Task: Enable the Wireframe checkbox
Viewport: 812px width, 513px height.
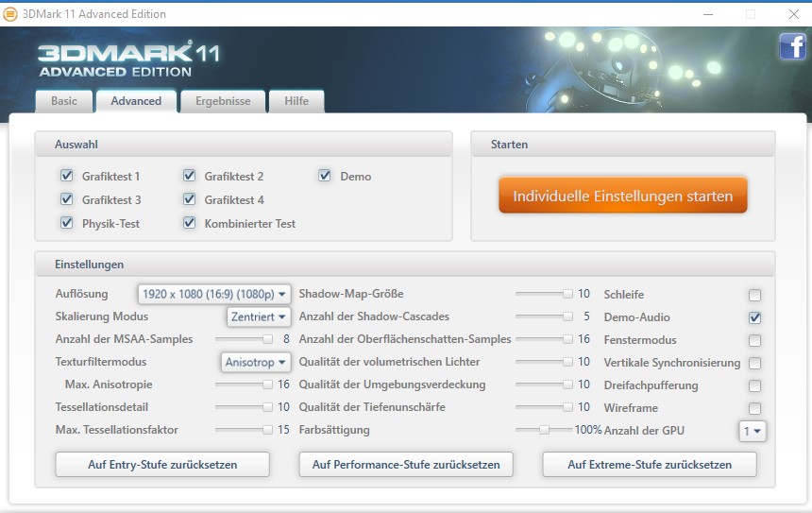Action: pos(754,408)
